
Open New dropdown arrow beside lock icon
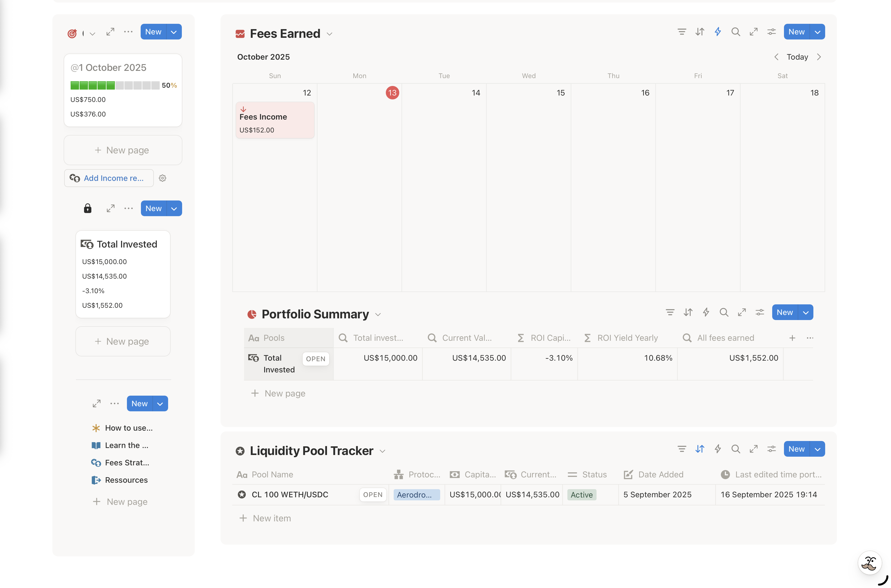pos(174,209)
